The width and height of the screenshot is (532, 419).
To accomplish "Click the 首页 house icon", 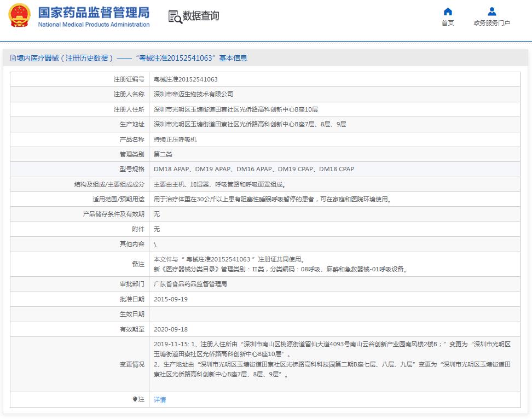I will (448, 11).
